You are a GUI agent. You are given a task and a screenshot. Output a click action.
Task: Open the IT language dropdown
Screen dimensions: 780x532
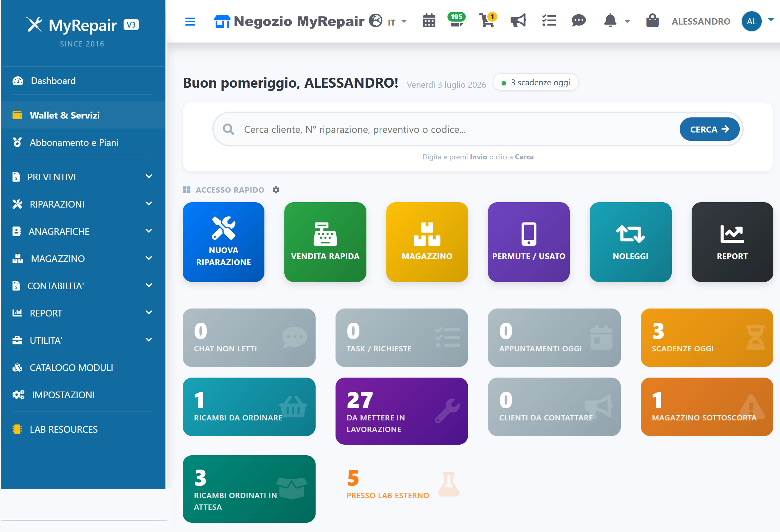[397, 22]
